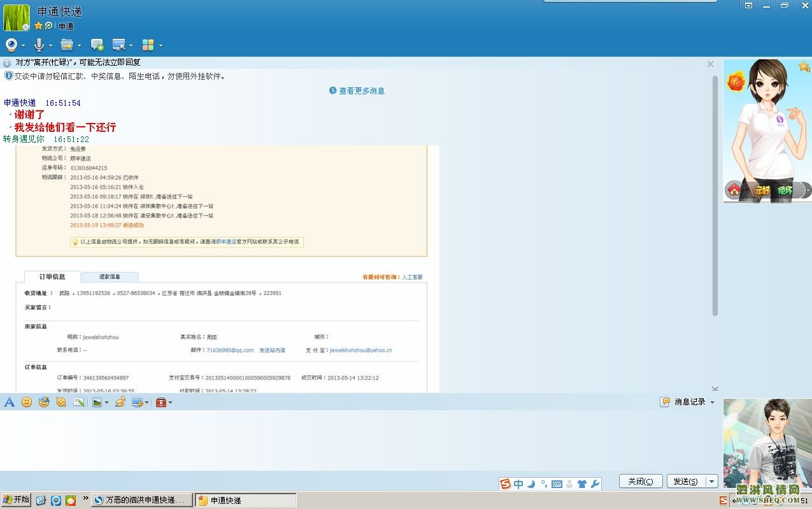Click the screenshot capture icon
This screenshot has width=812, height=509.
[137, 402]
